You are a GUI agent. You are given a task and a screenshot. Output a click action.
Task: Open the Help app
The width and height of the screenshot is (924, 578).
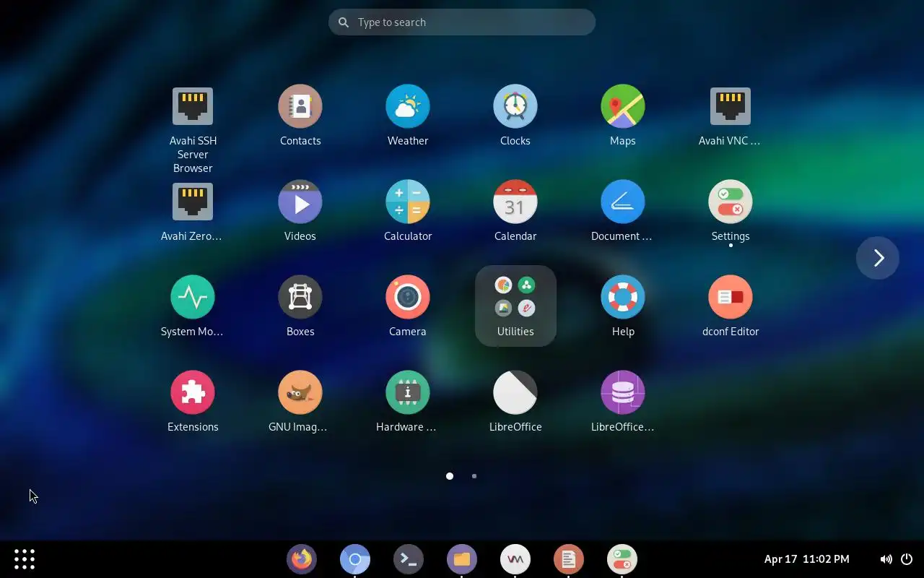623,297
